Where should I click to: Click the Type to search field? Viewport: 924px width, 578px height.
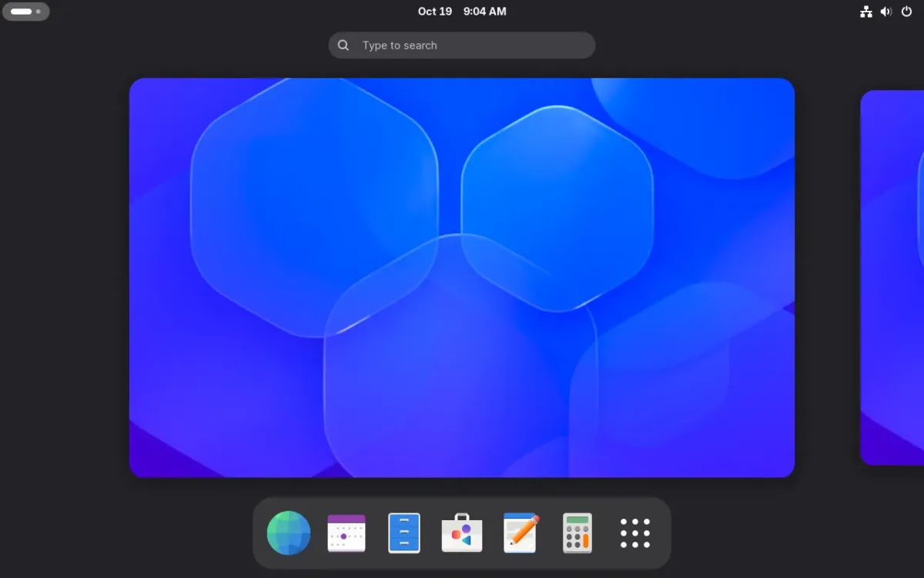click(x=462, y=45)
